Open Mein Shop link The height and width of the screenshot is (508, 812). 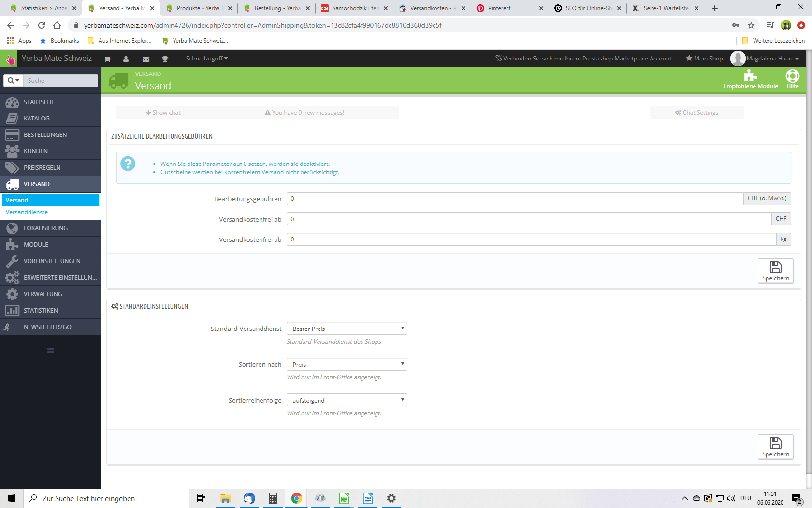coord(704,59)
